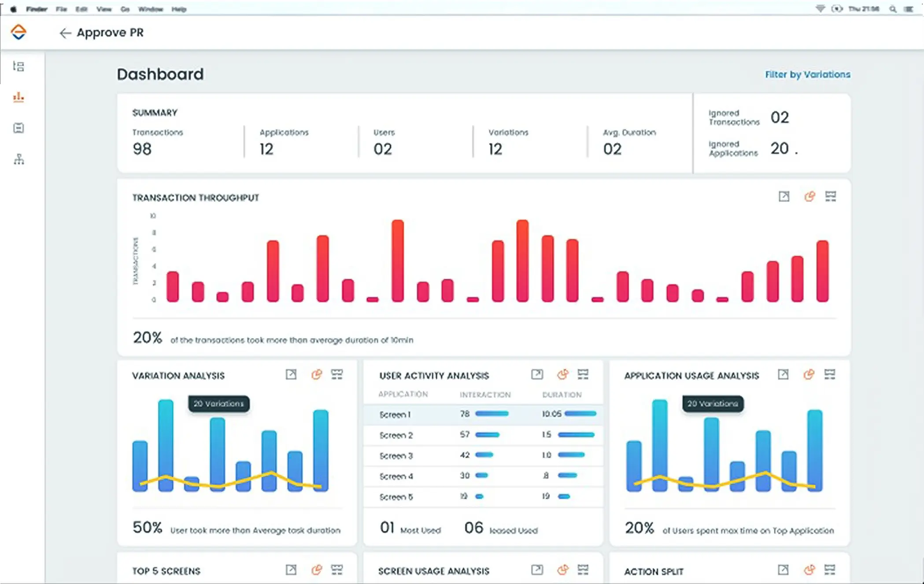Click the Screen 2 duration progress bar
924x584 pixels.
click(x=576, y=435)
